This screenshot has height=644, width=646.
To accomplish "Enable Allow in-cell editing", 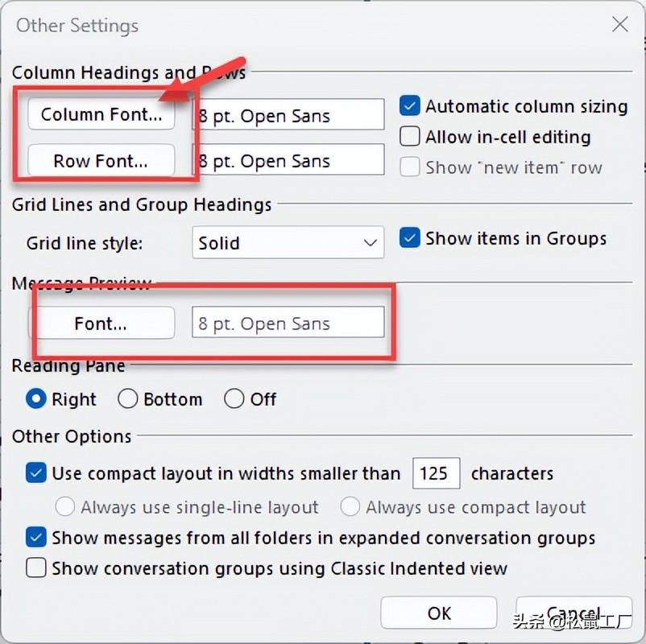I will (x=410, y=137).
